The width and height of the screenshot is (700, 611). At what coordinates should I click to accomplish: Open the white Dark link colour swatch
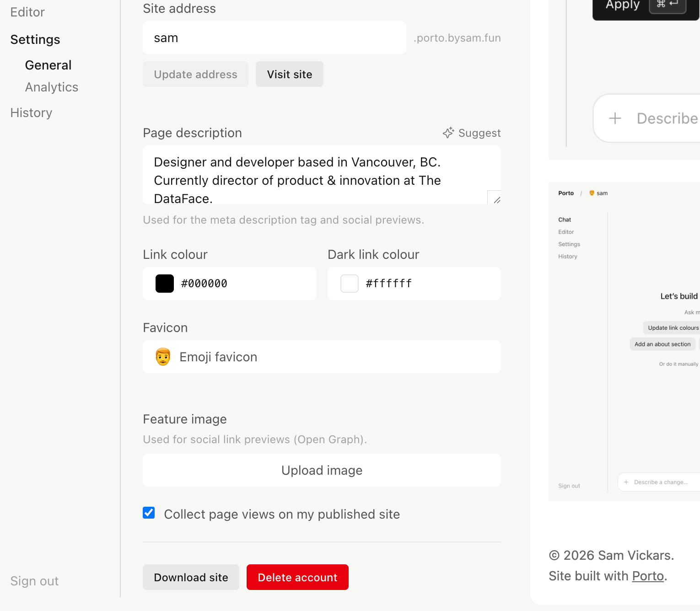[x=350, y=284]
